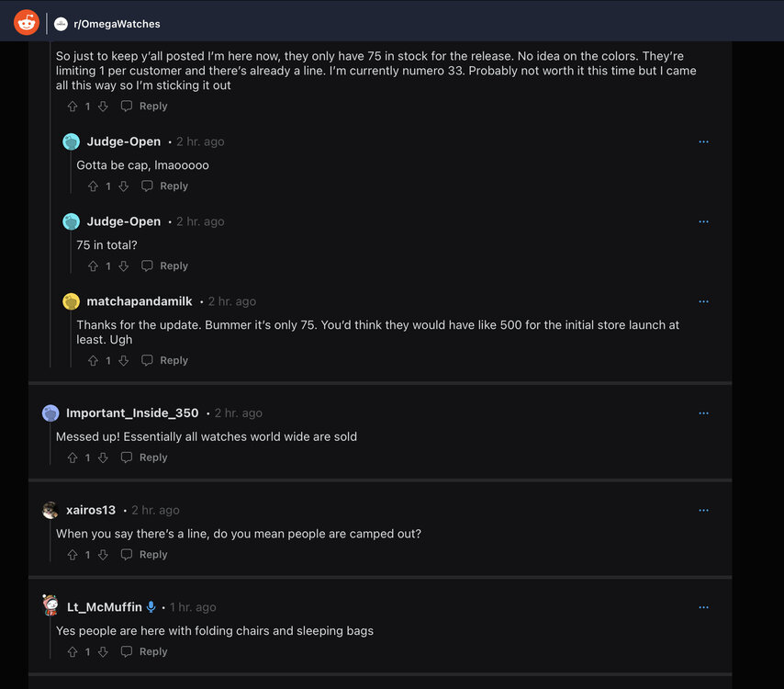Viewport: 784px width, 689px height.
Task: Open Lt_McMuffin's username profile link
Action: (105, 607)
